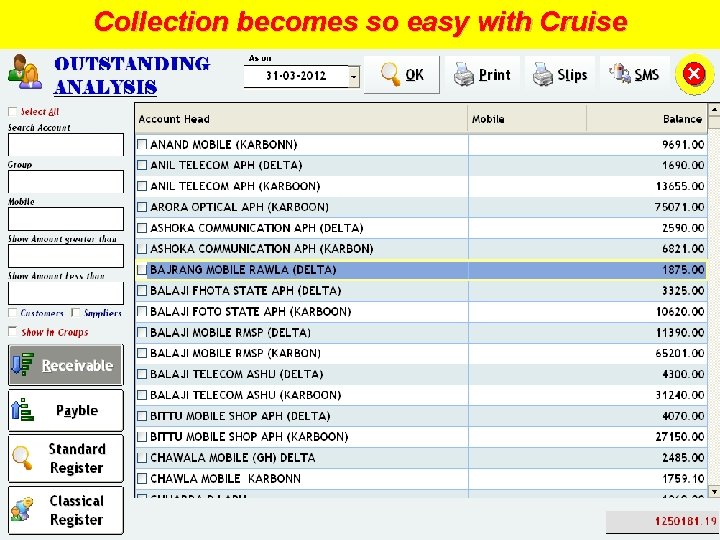
Task: Sort by the Balance column header
Action: [647, 119]
